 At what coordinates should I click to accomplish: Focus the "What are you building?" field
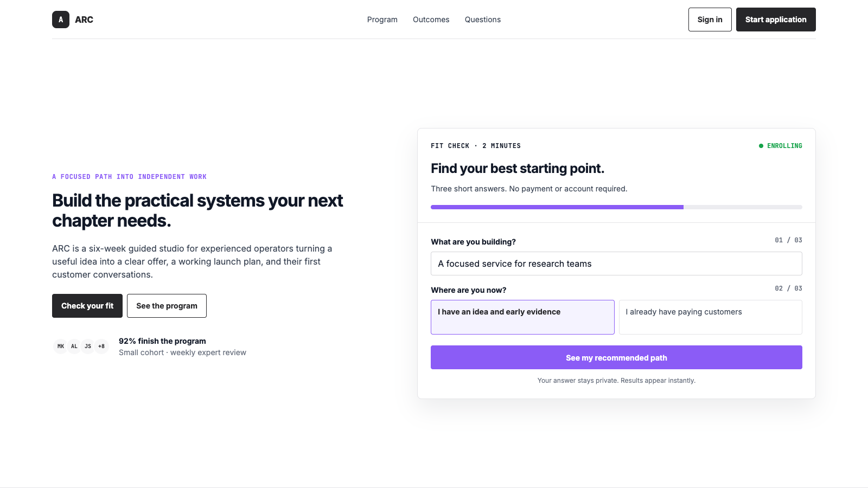click(616, 264)
